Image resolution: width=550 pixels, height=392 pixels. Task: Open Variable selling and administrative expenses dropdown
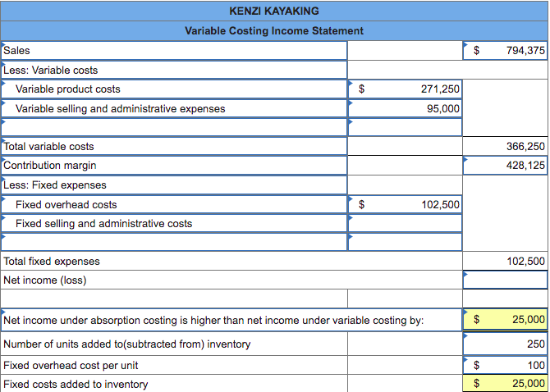click(174, 108)
